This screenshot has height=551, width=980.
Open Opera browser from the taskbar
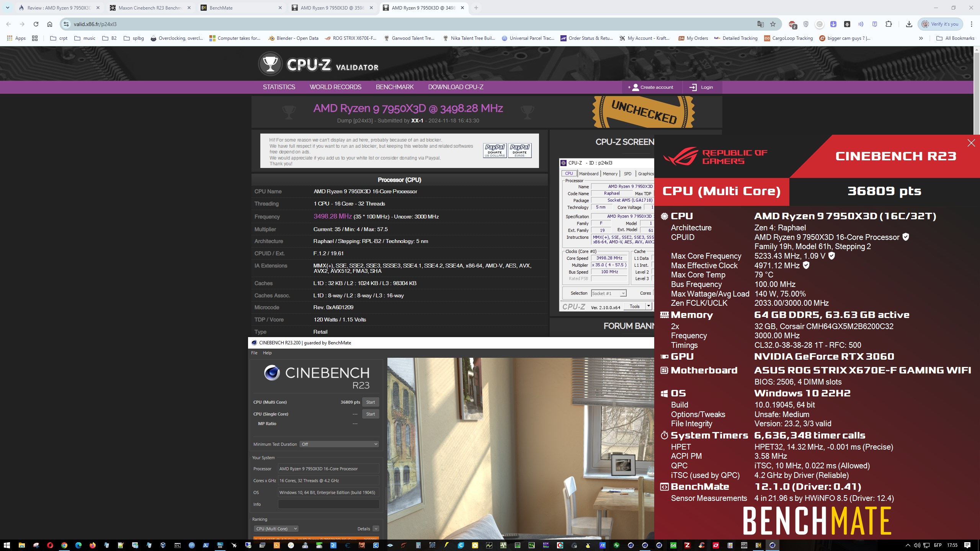click(50, 545)
